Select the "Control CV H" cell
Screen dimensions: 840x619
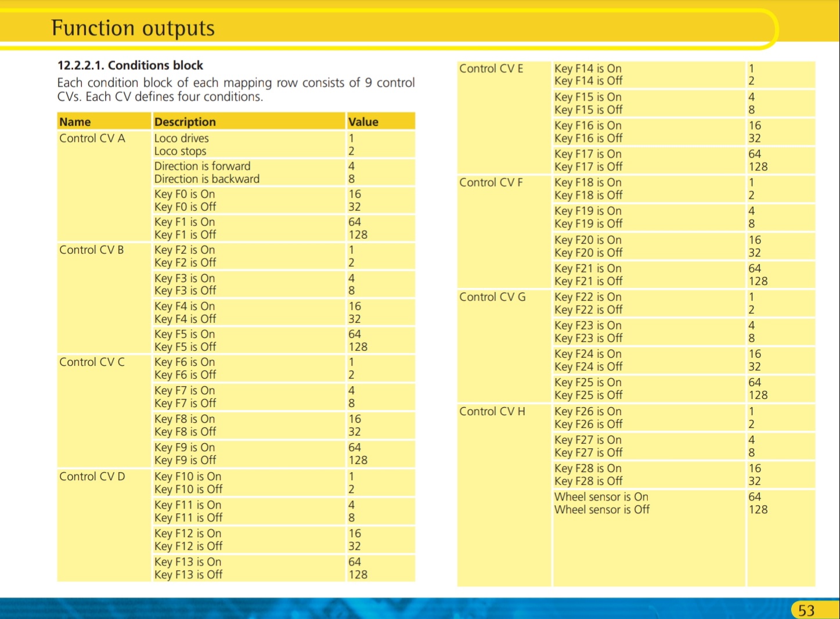click(x=492, y=411)
